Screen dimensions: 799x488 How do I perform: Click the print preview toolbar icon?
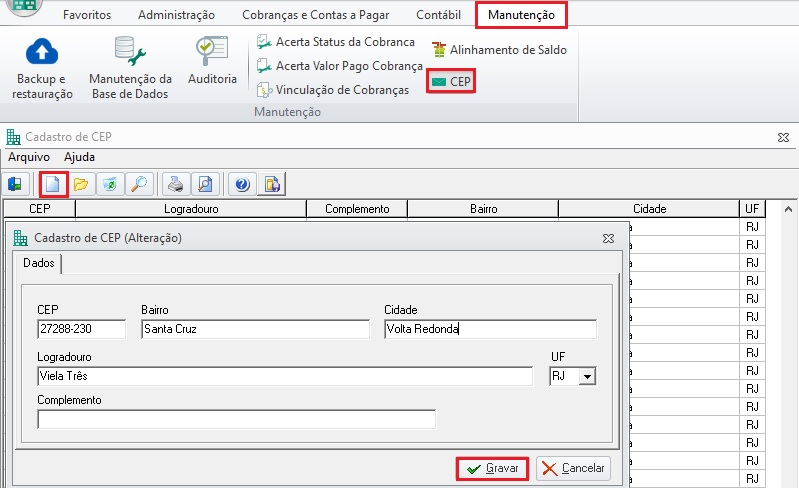click(x=205, y=184)
